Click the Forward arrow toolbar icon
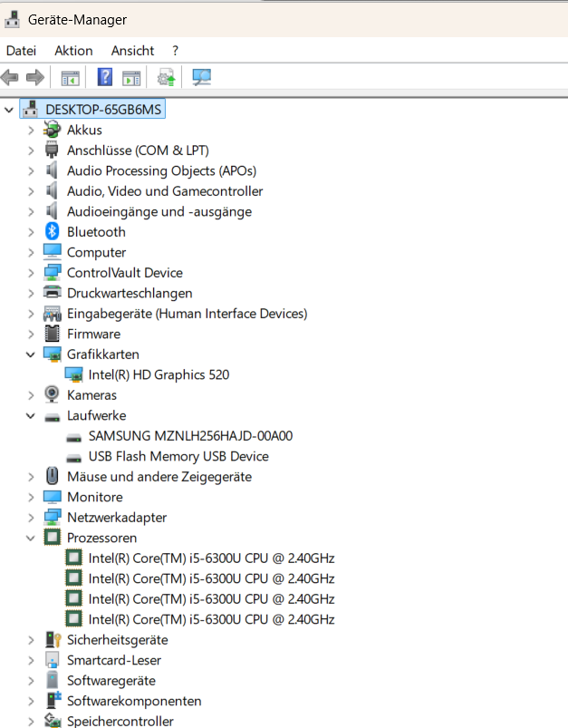The image size is (568, 728). [x=35, y=77]
